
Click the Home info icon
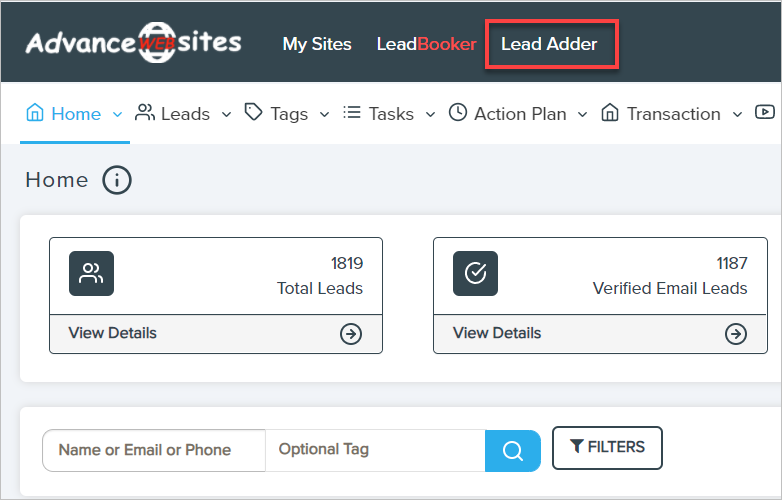117,180
